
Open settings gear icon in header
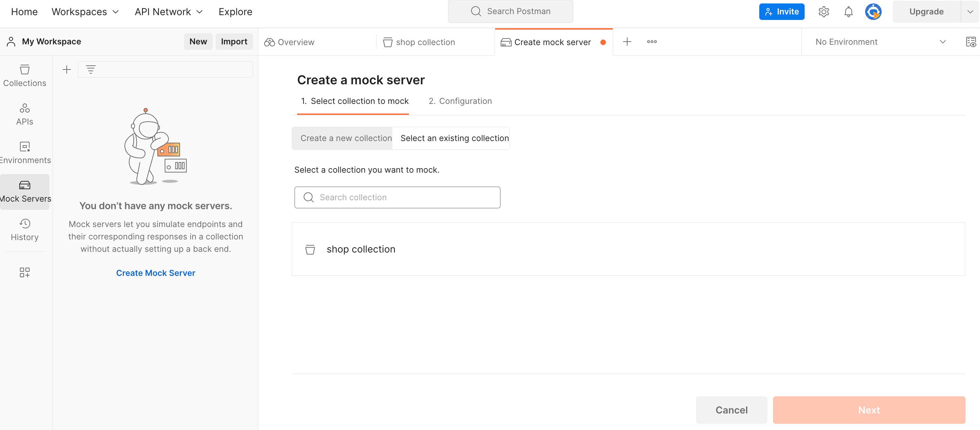point(824,11)
